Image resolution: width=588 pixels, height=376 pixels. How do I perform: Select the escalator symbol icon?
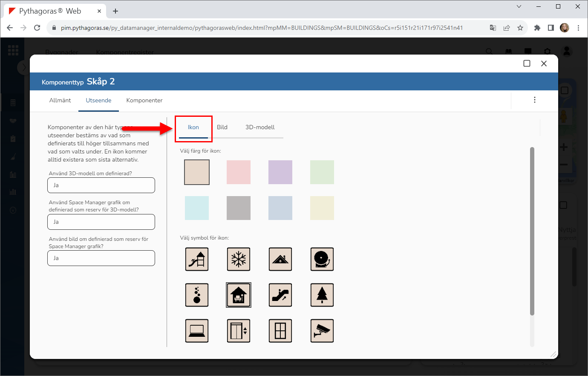[280, 295]
